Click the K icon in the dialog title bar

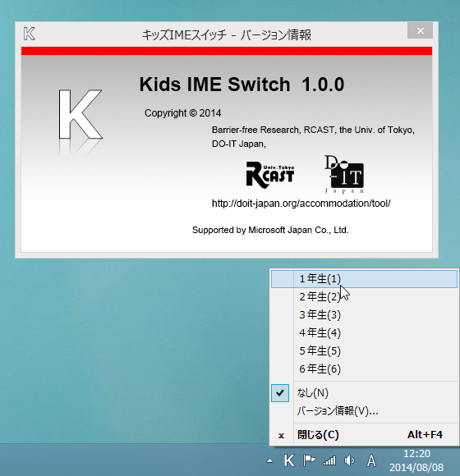pyautogui.click(x=30, y=34)
